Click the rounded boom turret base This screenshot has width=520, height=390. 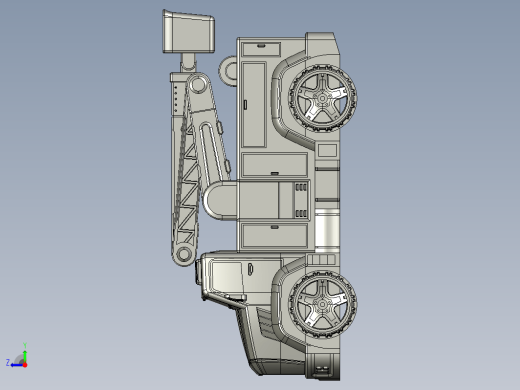coord(220,200)
